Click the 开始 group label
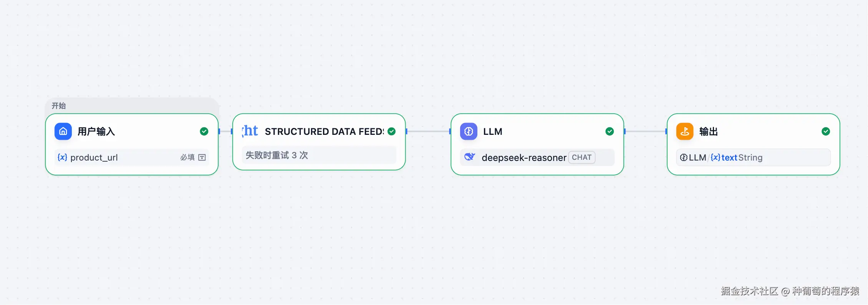This screenshot has width=868, height=305. (59, 106)
